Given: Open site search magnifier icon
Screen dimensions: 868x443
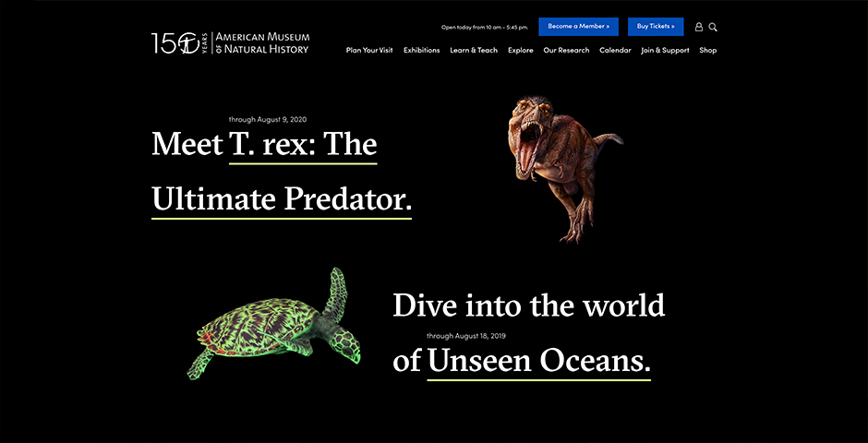Looking at the screenshot, I should coord(713,27).
